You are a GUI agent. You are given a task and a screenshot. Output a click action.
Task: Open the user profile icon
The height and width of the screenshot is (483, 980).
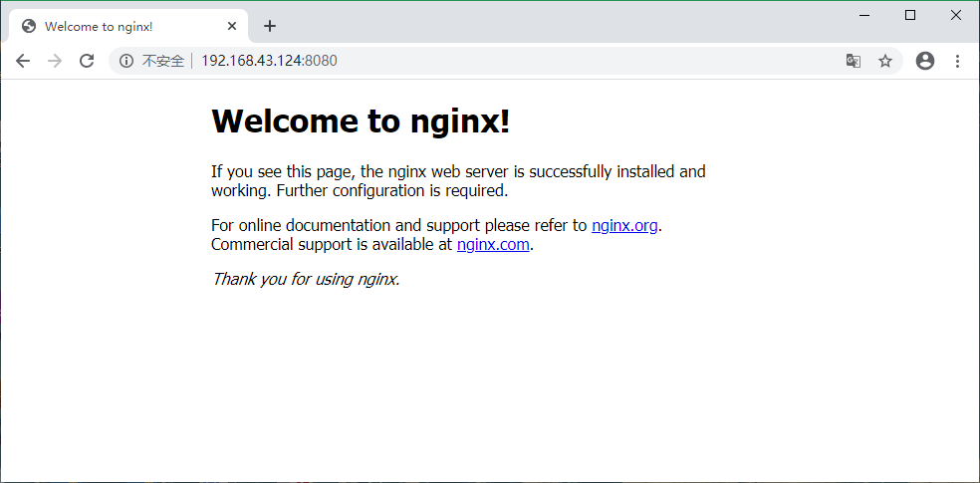coord(925,61)
